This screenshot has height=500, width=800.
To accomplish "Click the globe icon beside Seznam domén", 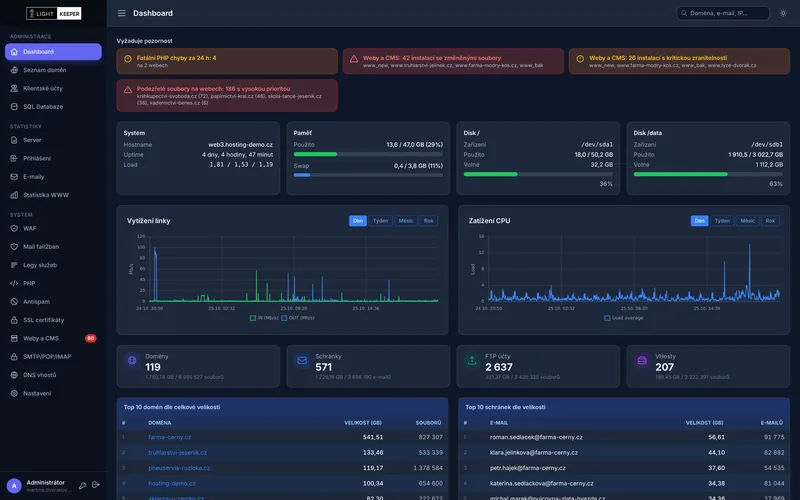I will tap(14, 70).
